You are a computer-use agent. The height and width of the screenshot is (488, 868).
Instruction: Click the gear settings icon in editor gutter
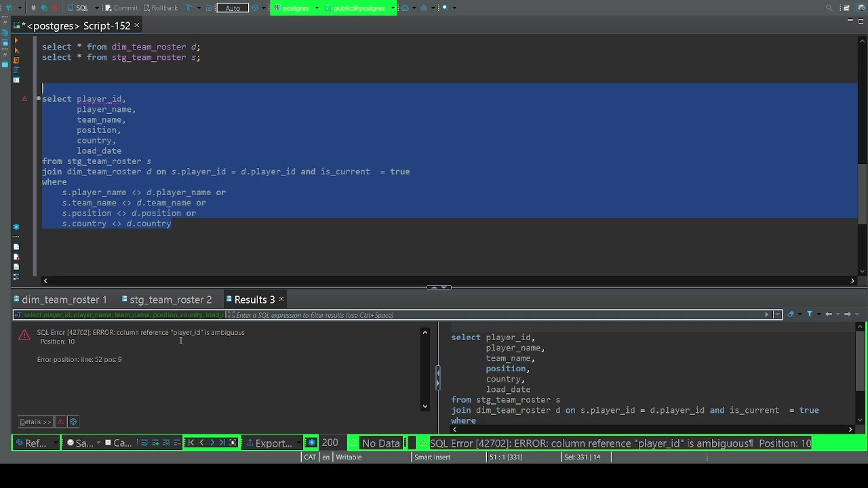click(16, 227)
